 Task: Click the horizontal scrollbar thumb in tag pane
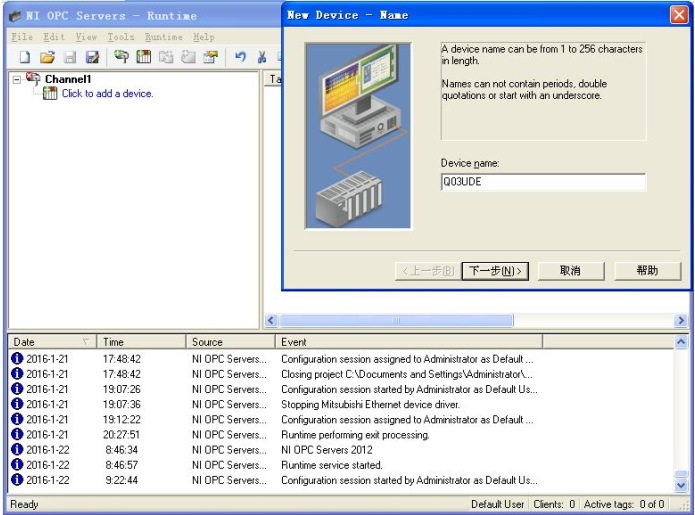396,320
